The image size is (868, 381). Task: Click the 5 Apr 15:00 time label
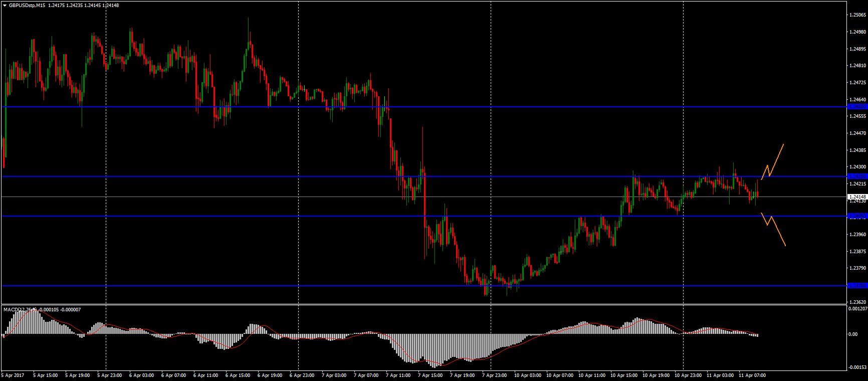click(45, 375)
